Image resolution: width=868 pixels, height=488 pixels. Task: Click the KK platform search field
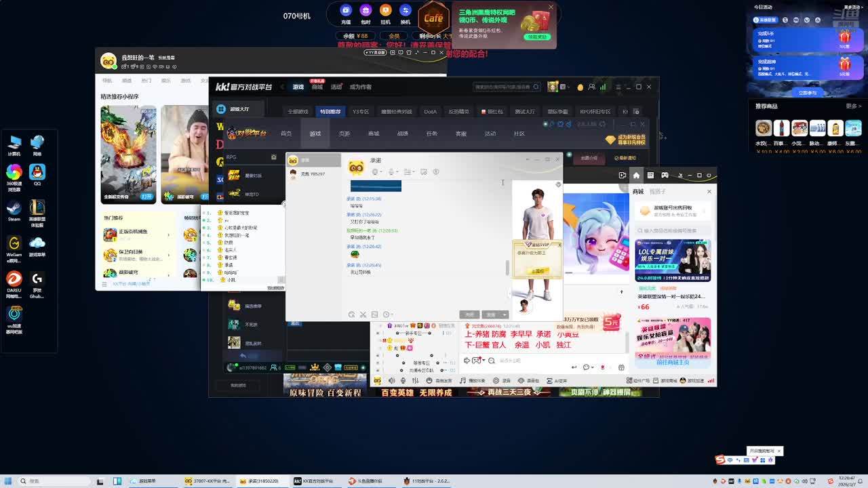pos(502,87)
